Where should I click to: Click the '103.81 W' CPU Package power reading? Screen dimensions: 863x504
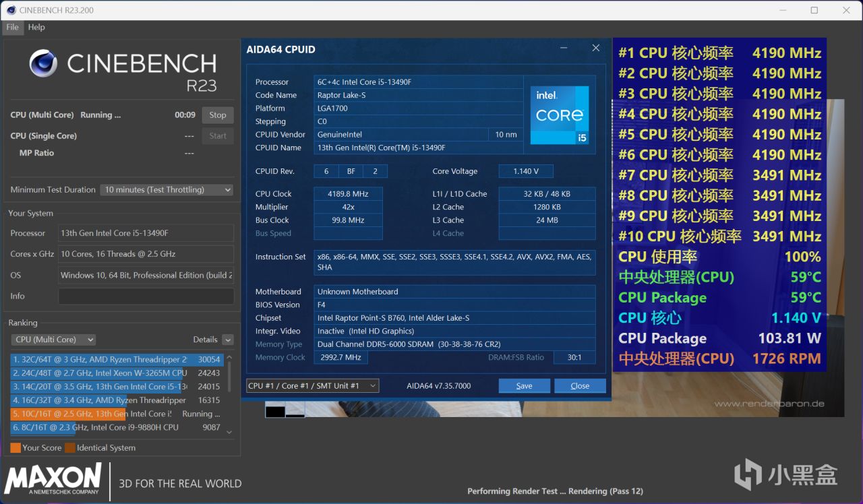tap(790, 338)
